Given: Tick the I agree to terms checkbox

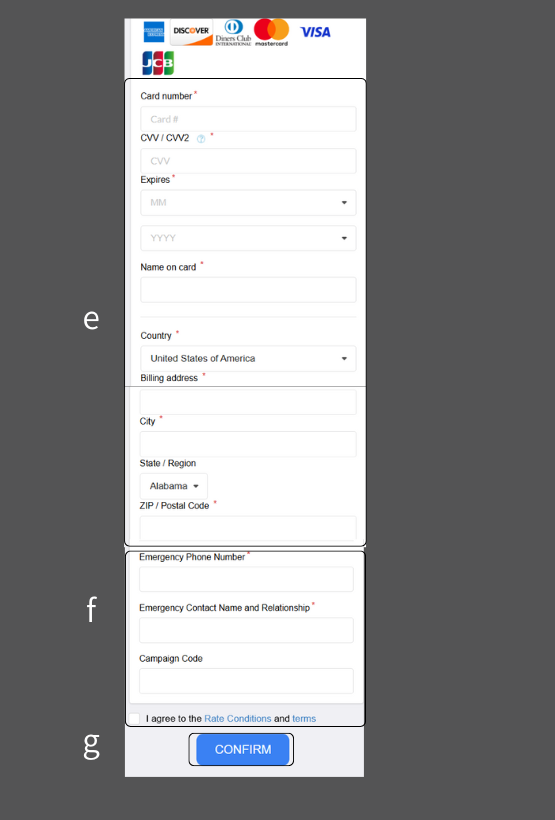Looking at the screenshot, I should click(134, 719).
